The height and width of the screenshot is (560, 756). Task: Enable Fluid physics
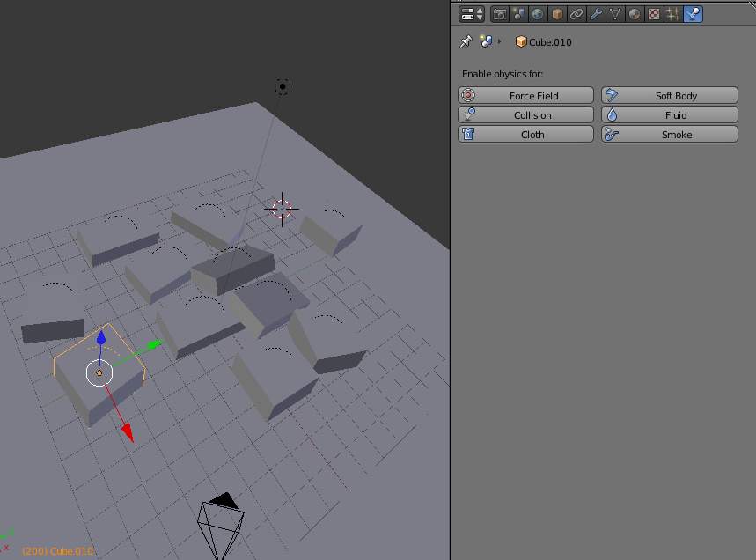pyautogui.click(x=670, y=114)
